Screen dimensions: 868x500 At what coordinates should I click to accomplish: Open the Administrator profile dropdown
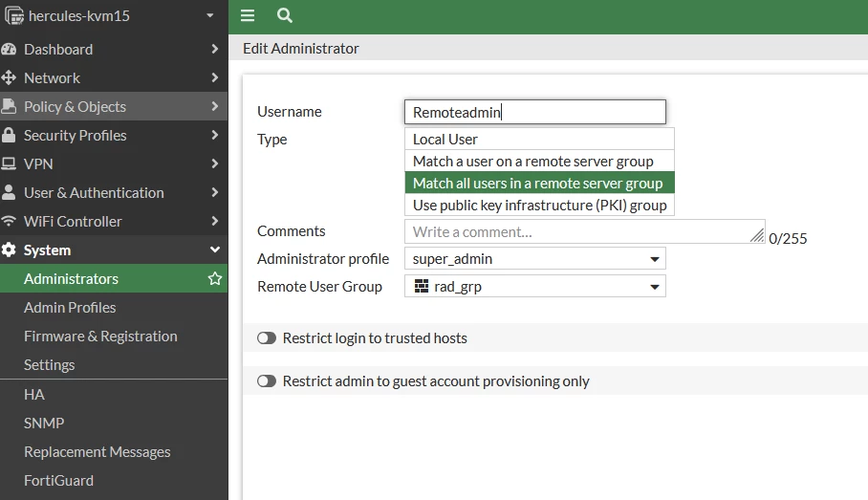pyautogui.click(x=534, y=258)
